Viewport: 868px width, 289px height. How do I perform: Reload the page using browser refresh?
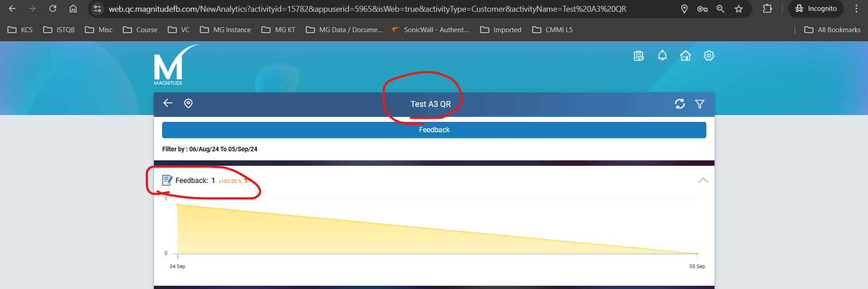click(53, 9)
